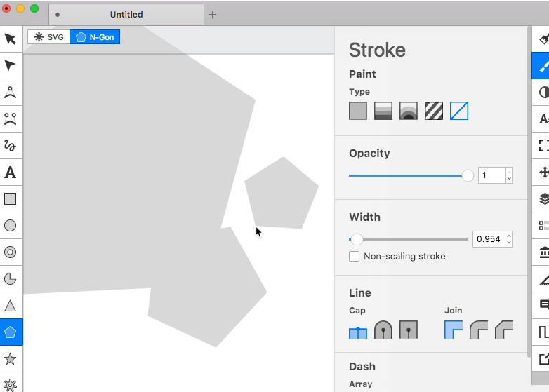Set stroke paint type to striped pattern
The image size is (549, 392).
click(x=433, y=111)
